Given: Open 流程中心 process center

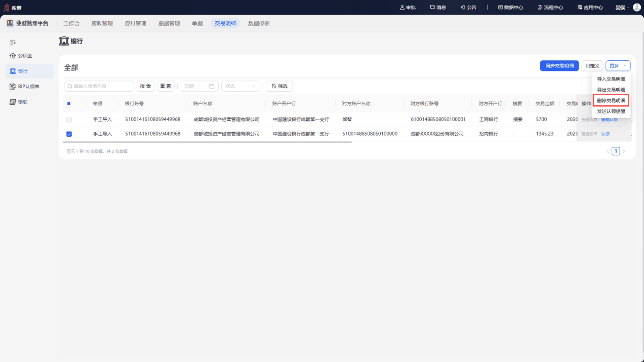Looking at the screenshot, I should [x=550, y=7].
